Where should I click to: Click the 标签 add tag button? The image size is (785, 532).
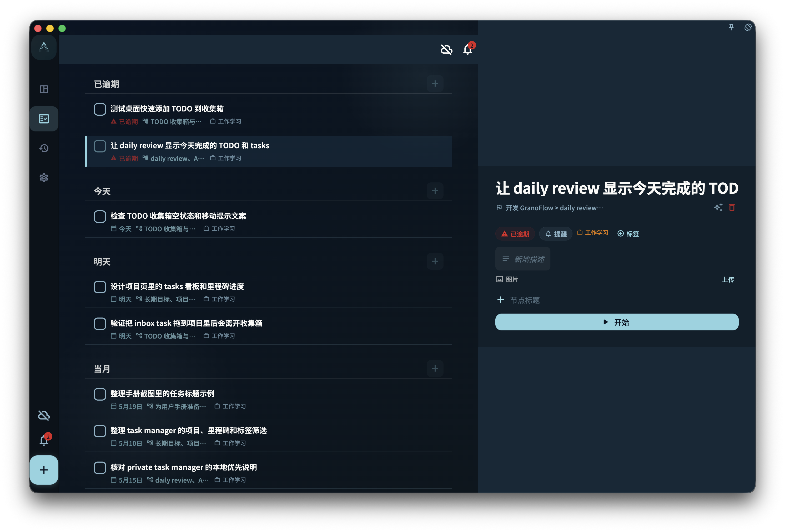coord(628,234)
